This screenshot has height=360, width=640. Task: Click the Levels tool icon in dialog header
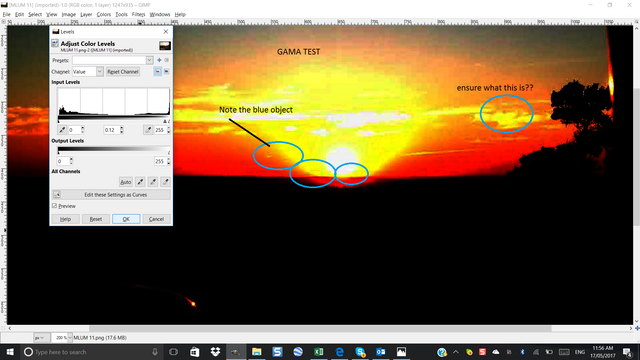pyautogui.click(x=55, y=44)
